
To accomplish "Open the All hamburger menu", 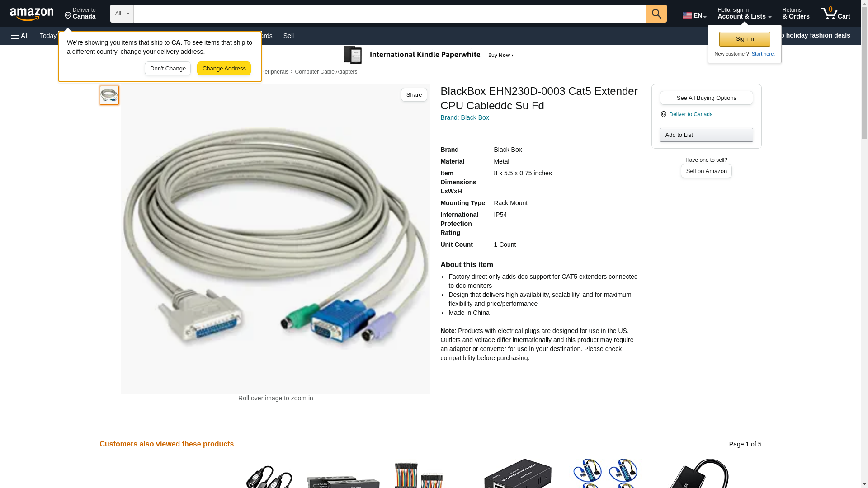I will click(x=20, y=36).
